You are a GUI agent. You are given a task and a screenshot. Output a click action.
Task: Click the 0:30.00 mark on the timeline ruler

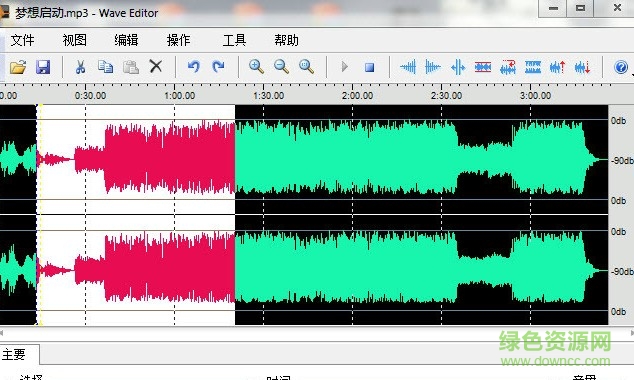pyautogui.click(x=91, y=96)
